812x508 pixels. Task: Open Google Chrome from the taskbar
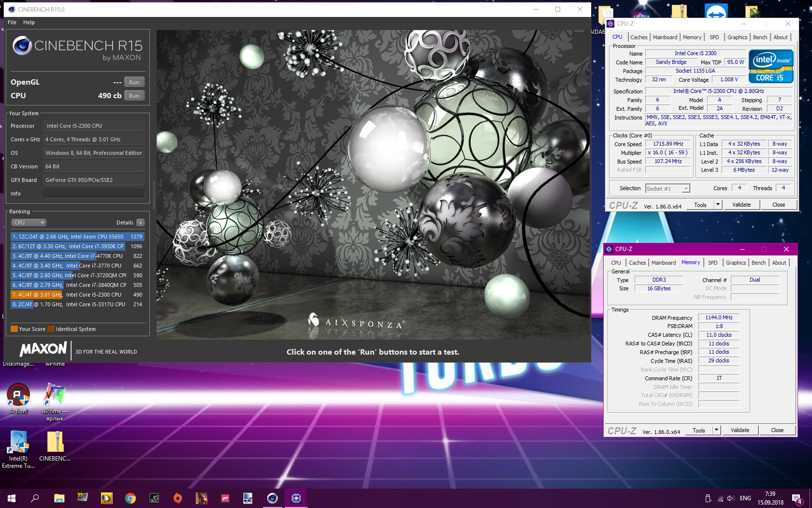(x=130, y=498)
